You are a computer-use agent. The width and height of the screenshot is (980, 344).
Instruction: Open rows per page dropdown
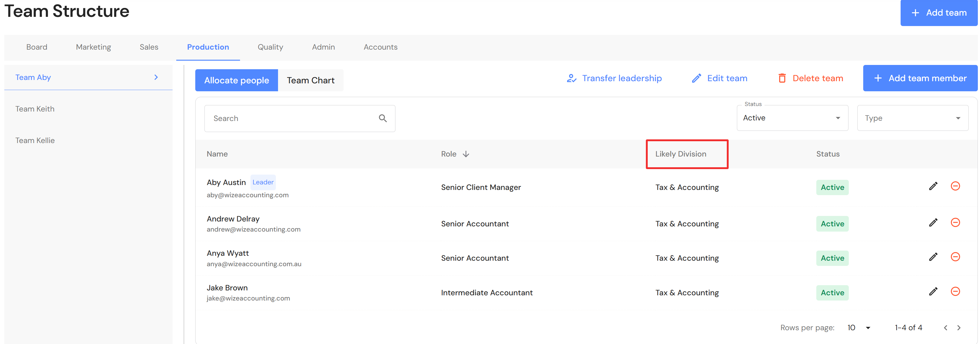click(859, 328)
